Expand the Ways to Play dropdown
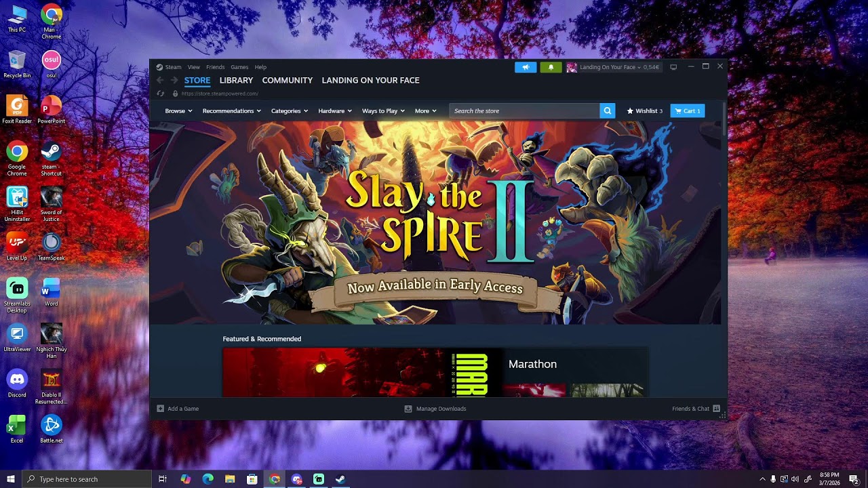 click(x=384, y=110)
